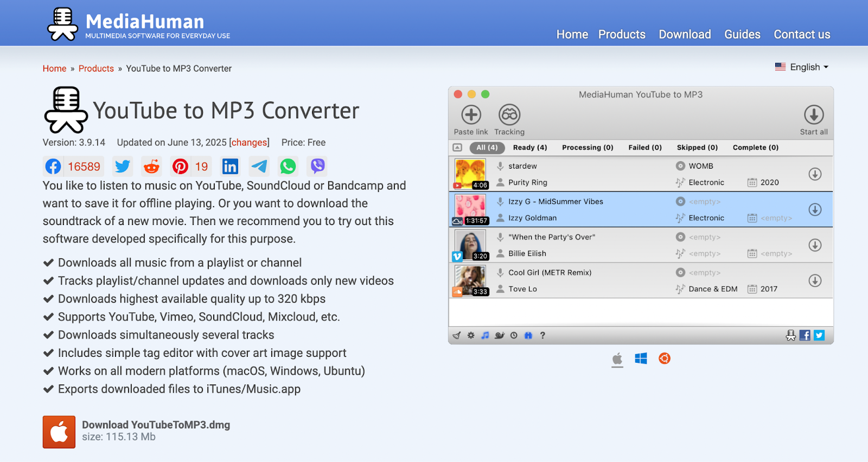Toggle the collapse list icon beside All tab
This screenshot has height=462, width=868.
pyautogui.click(x=457, y=147)
